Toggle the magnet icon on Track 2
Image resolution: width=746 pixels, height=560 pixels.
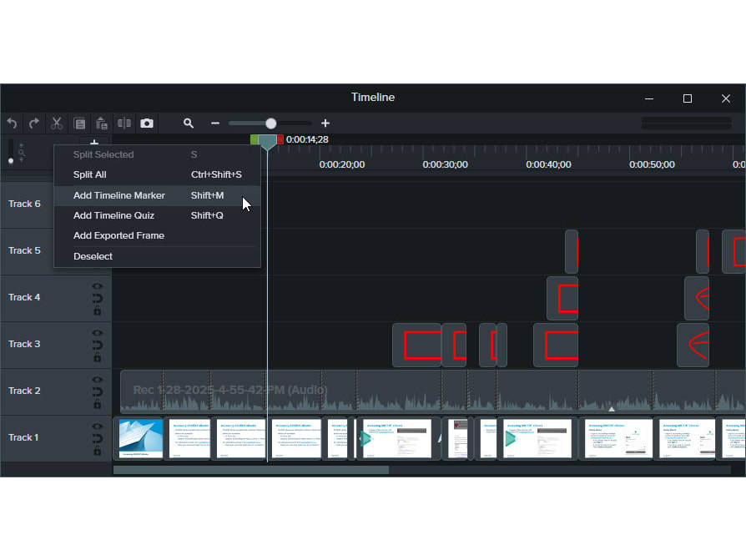point(97,391)
